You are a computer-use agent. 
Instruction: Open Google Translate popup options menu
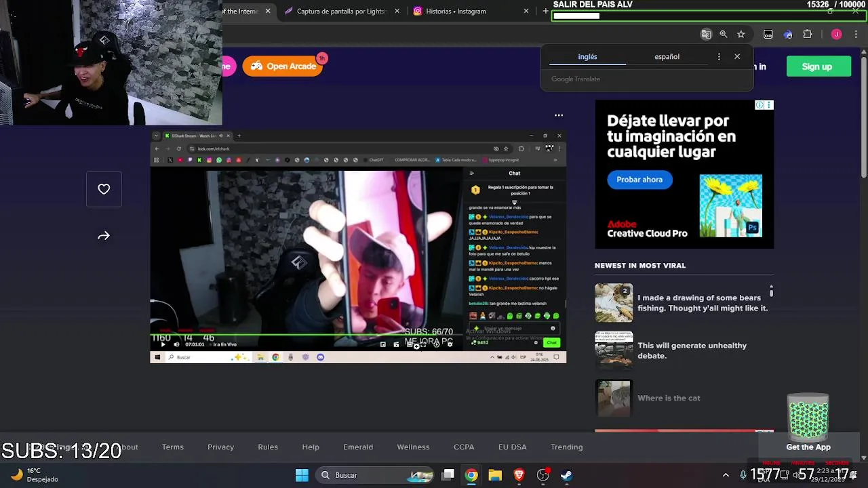tap(719, 57)
